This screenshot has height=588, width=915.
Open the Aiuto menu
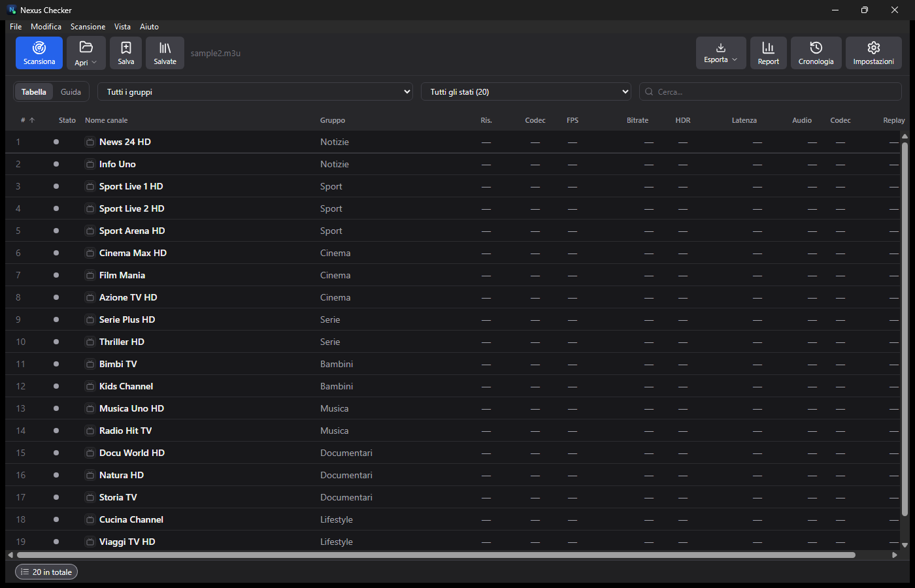pyautogui.click(x=149, y=27)
